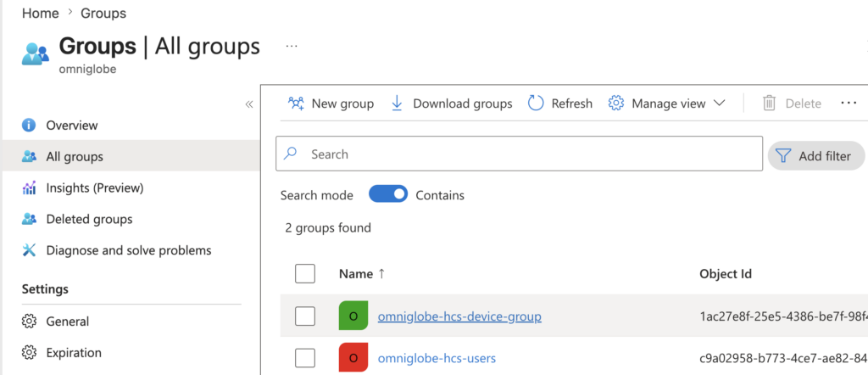Click the Delete trash can icon
The image size is (868, 375).
(770, 104)
